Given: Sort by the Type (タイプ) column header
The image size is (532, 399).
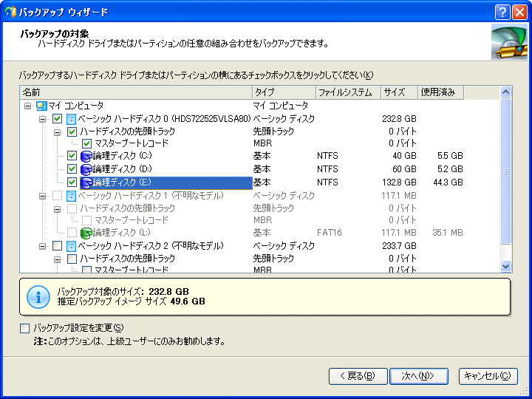Looking at the screenshot, I should coord(284,92).
